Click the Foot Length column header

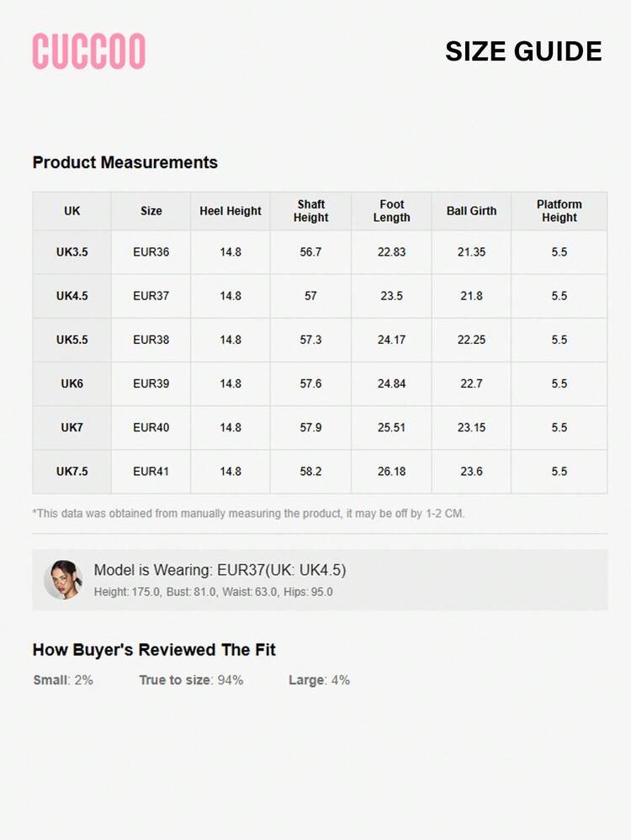pos(392,211)
